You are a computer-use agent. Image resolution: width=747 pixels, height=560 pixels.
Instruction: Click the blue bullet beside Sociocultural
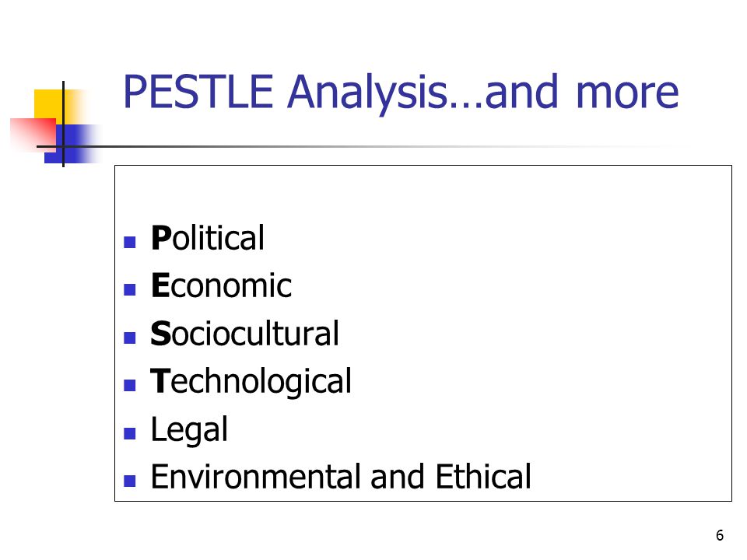pyautogui.click(x=130, y=338)
